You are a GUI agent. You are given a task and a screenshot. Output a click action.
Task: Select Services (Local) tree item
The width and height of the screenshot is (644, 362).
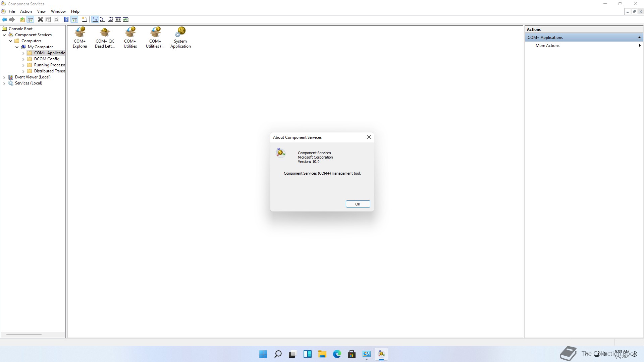coord(29,83)
